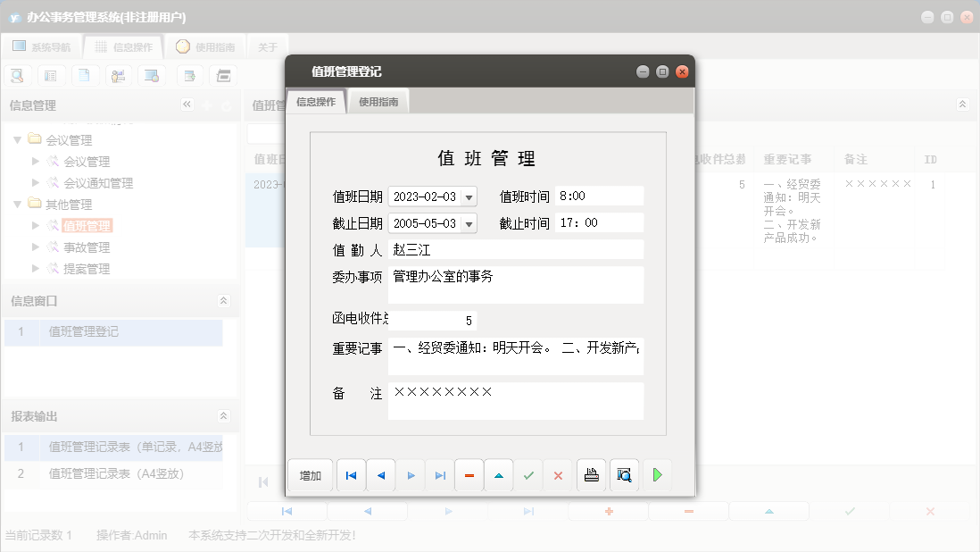Collapse the 信息管理 sidebar panel
The height and width of the screenshot is (552, 980).
(x=187, y=105)
